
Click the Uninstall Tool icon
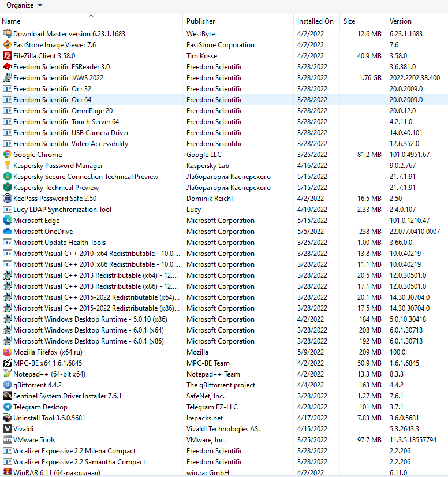8,418
